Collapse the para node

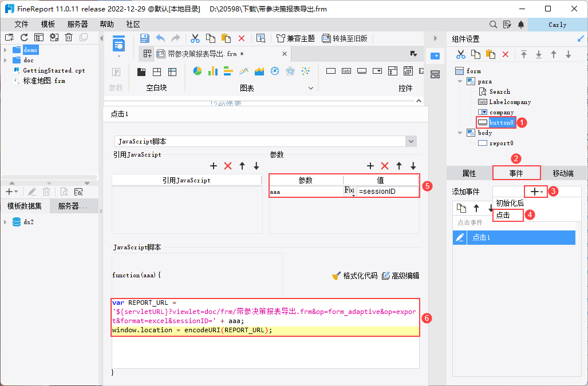(460, 81)
